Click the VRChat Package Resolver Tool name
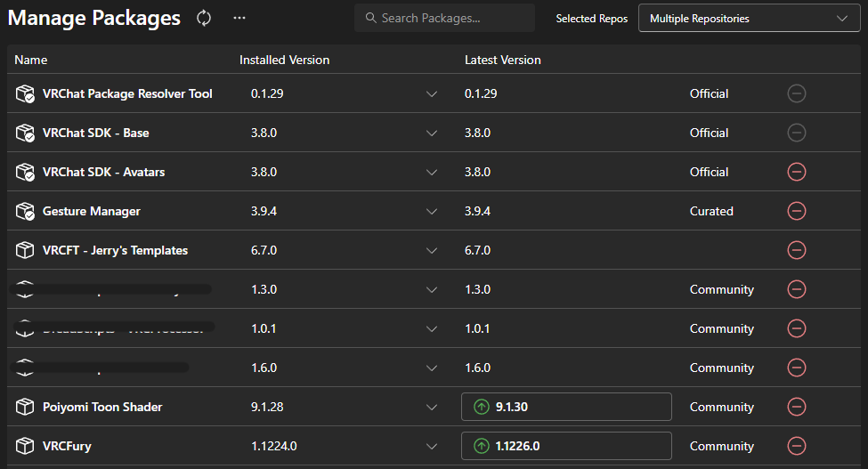The height and width of the screenshot is (469, 868). pos(127,94)
